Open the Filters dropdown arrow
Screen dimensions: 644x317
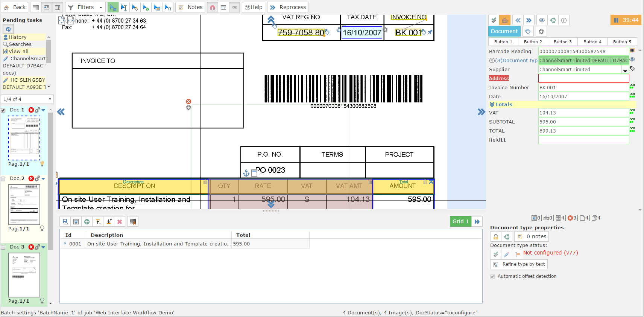(101, 7)
